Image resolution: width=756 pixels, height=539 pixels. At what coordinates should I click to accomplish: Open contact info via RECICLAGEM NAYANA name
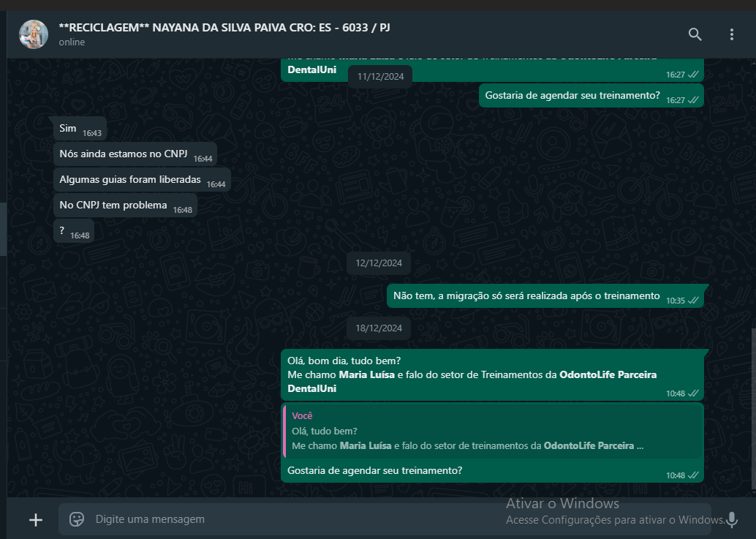click(x=224, y=28)
